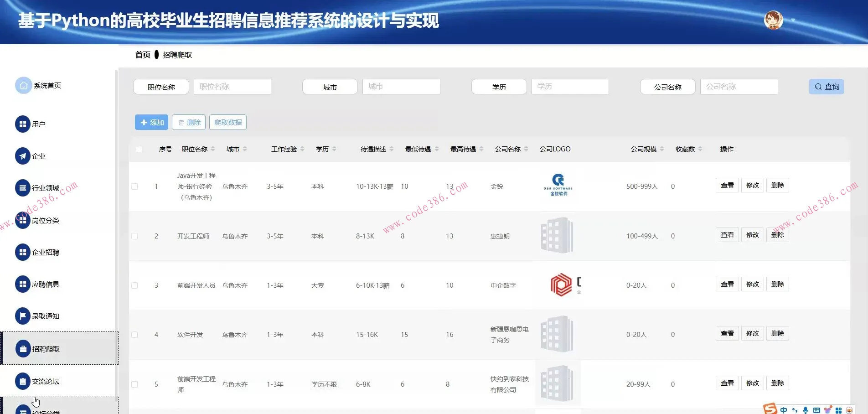Select the 用户 sidebar icon
868x414 pixels.
[23, 124]
